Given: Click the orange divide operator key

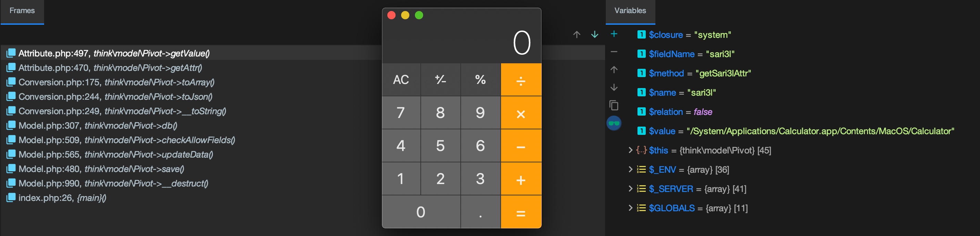Looking at the screenshot, I should click(521, 79).
